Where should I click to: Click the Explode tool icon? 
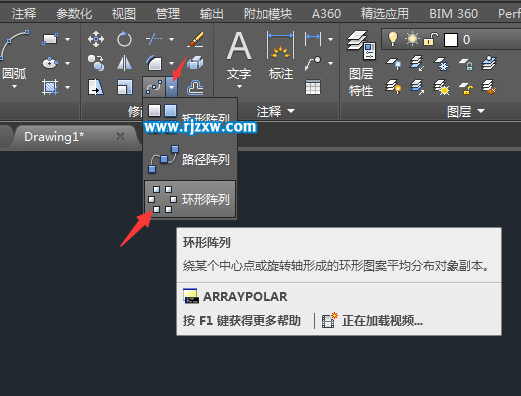pyautogui.click(x=195, y=63)
